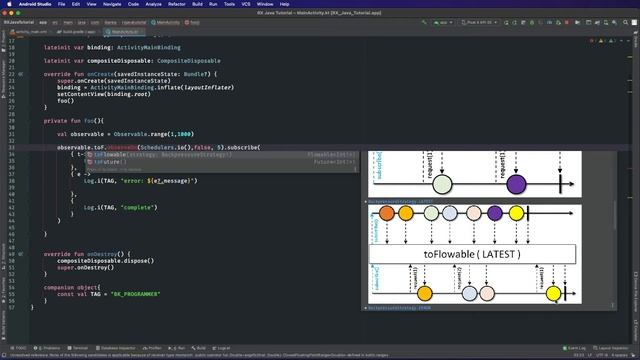Image resolution: width=640 pixels, height=360 pixels.
Task: Open the Problems tool window
Action: click(x=47, y=348)
